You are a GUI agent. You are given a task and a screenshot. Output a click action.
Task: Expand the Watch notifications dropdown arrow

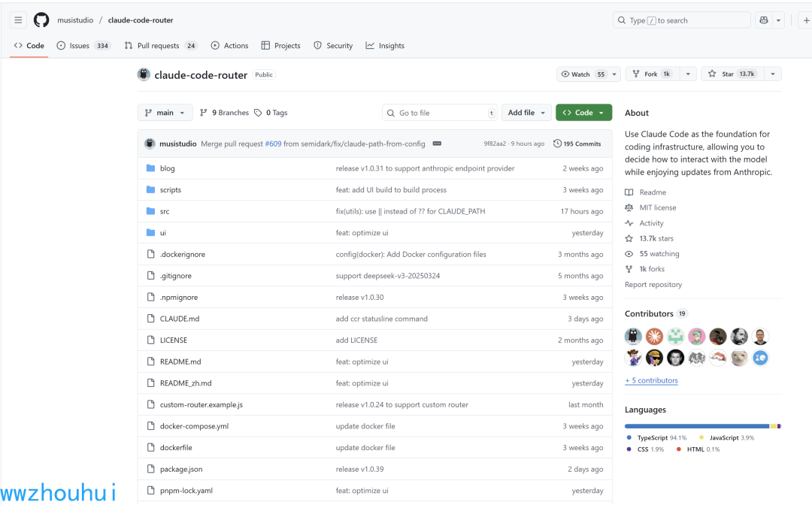pyautogui.click(x=614, y=74)
